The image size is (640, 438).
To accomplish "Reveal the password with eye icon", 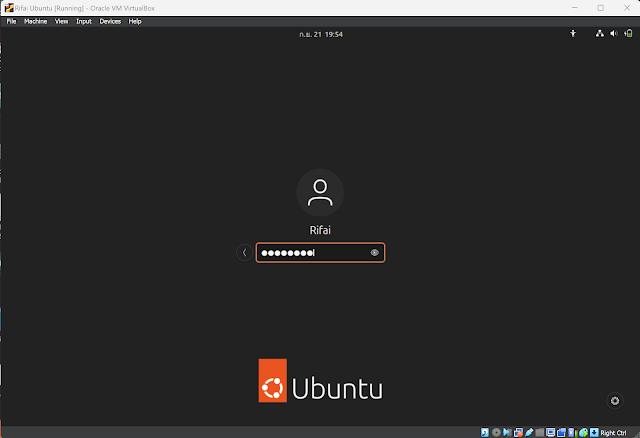I will (374, 253).
